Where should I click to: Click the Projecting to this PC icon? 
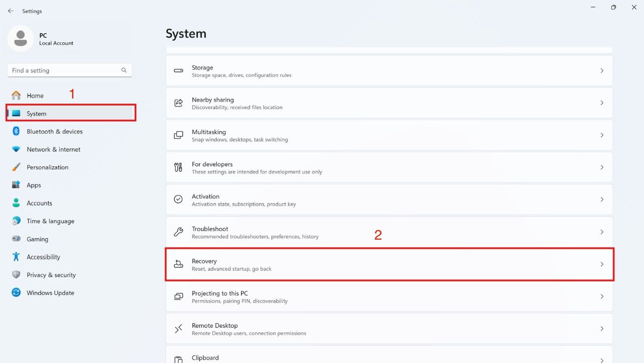click(x=178, y=296)
